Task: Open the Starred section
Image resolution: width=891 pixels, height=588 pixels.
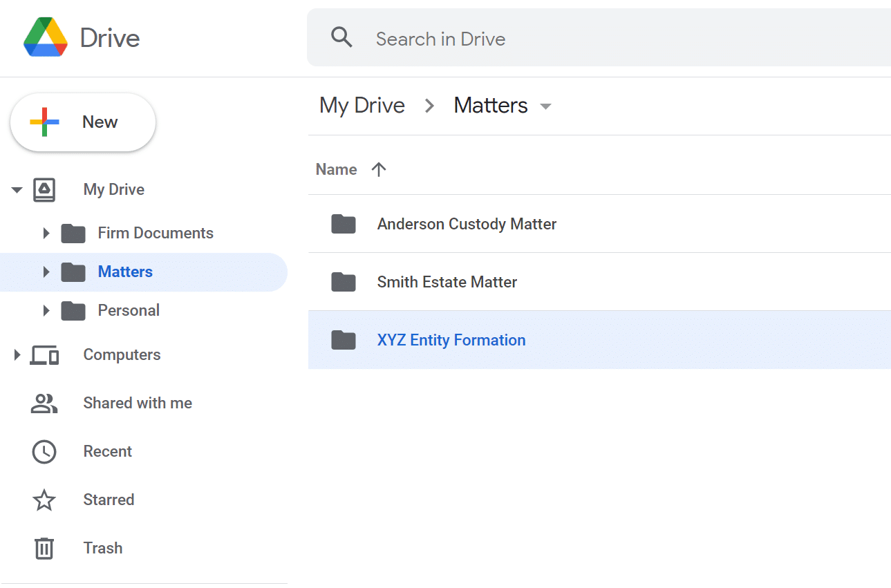Action: 109,500
